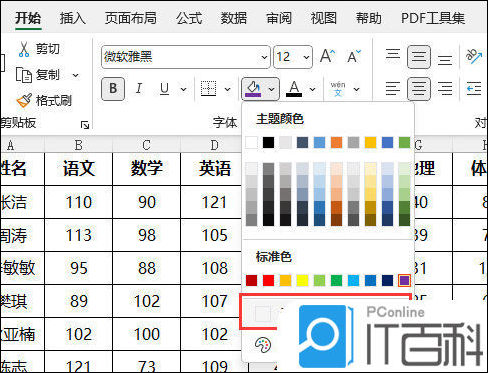
Task: Open the 视图 tab
Action: [323, 18]
